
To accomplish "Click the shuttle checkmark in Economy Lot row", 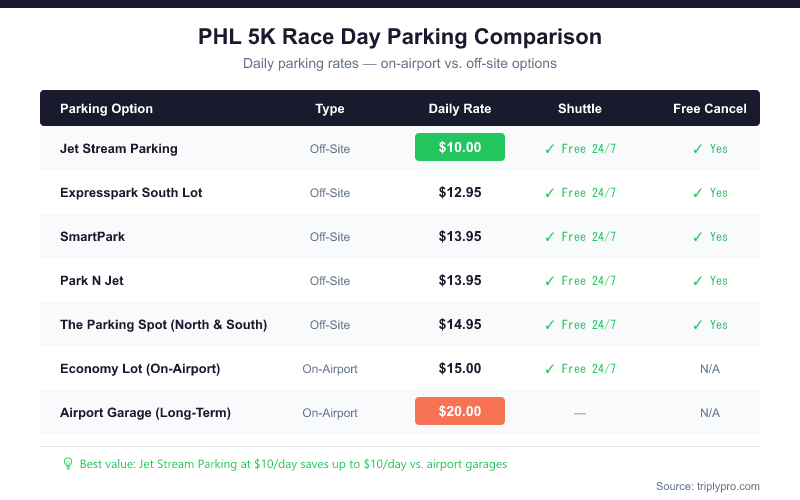I will pos(549,368).
